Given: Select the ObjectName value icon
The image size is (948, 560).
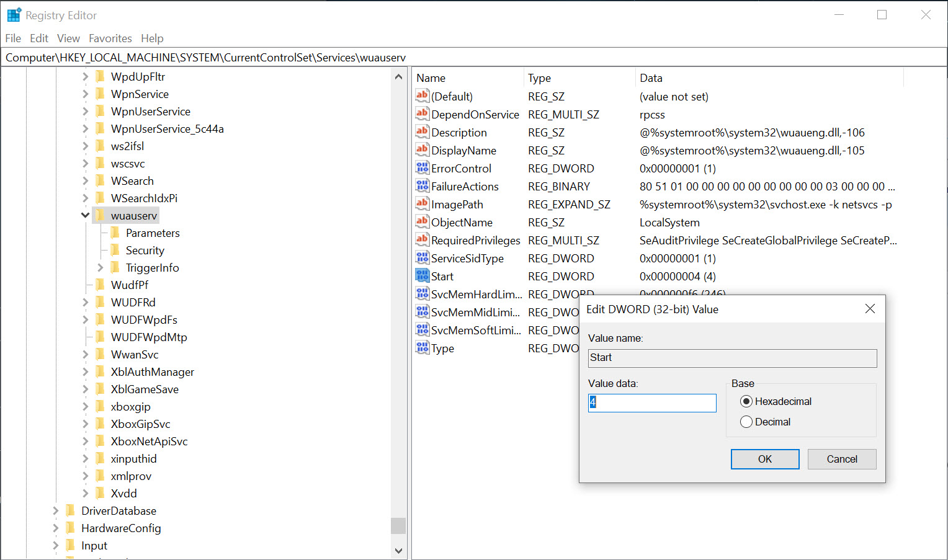Looking at the screenshot, I should [x=423, y=221].
